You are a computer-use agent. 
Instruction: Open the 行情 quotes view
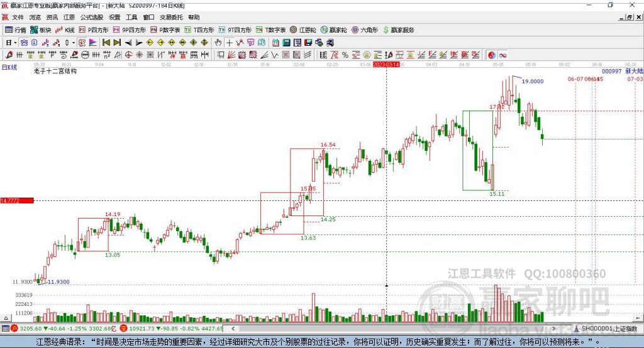[16, 30]
